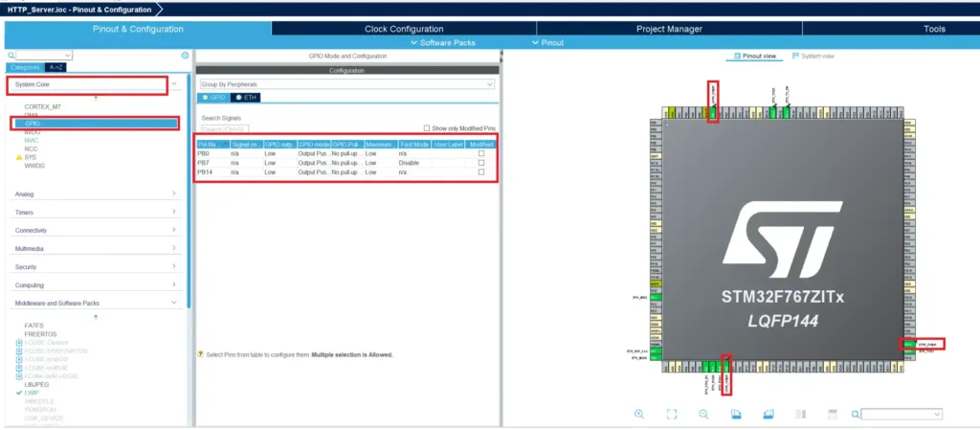Click the fit-to-screen icon below chip
The image size is (980, 430).
[672, 414]
